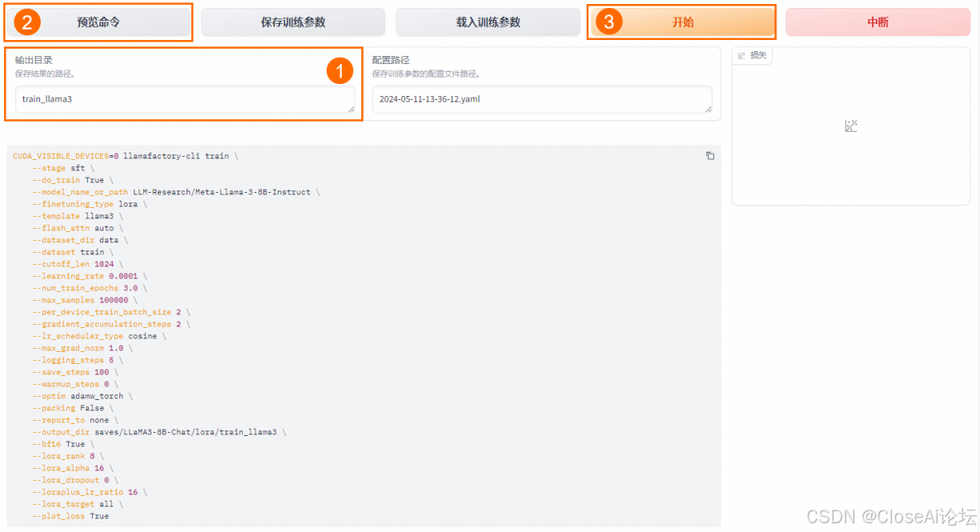The width and height of the screenshot is (980, 532).
Task: Click the "--bf16 True" line
Action: click(62, 444)
